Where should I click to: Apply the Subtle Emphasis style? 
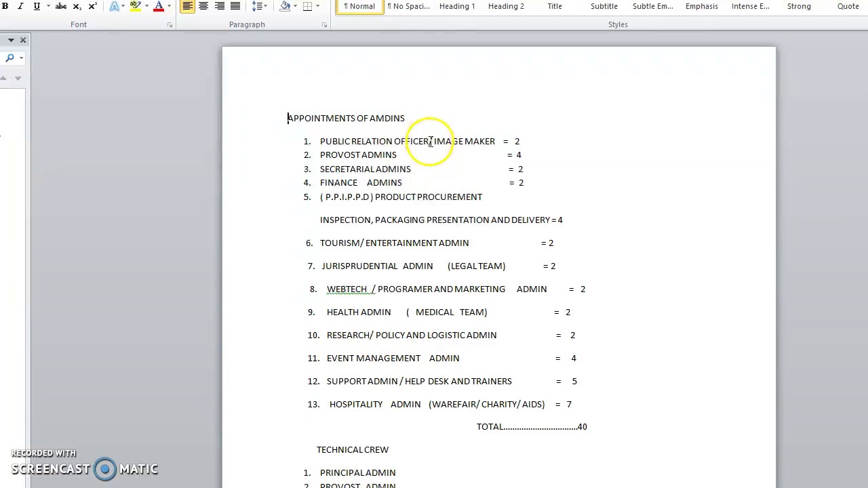652,6
